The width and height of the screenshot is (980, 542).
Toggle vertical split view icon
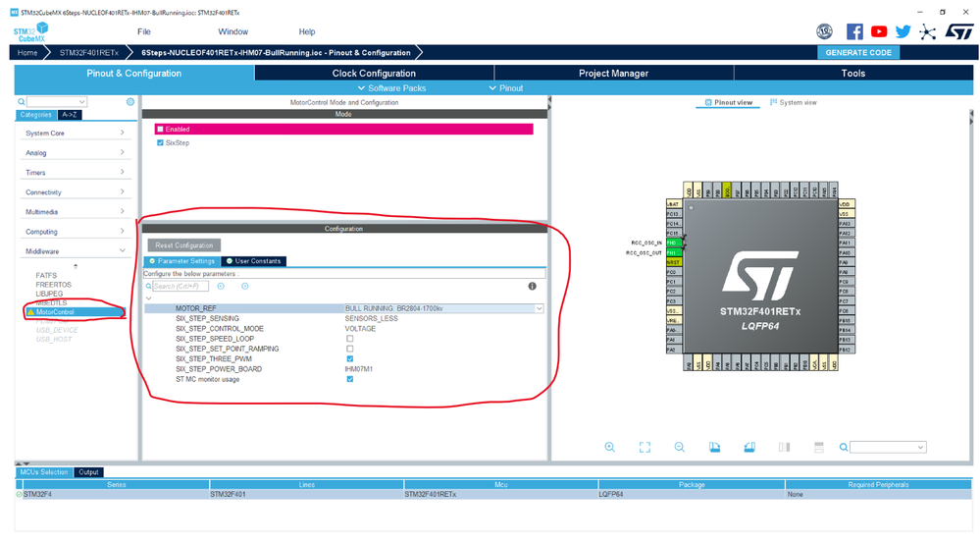(x=785, y=447)
